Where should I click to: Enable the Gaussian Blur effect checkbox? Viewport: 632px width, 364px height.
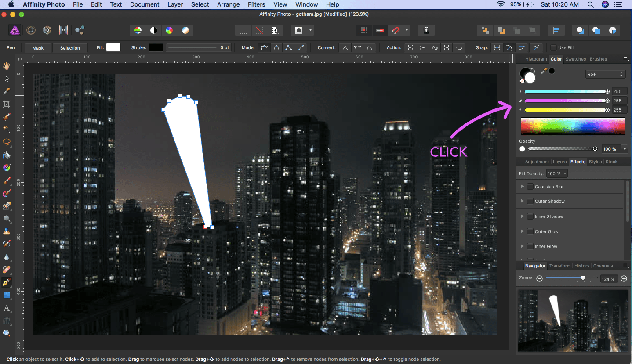click(x=530, y=187)
